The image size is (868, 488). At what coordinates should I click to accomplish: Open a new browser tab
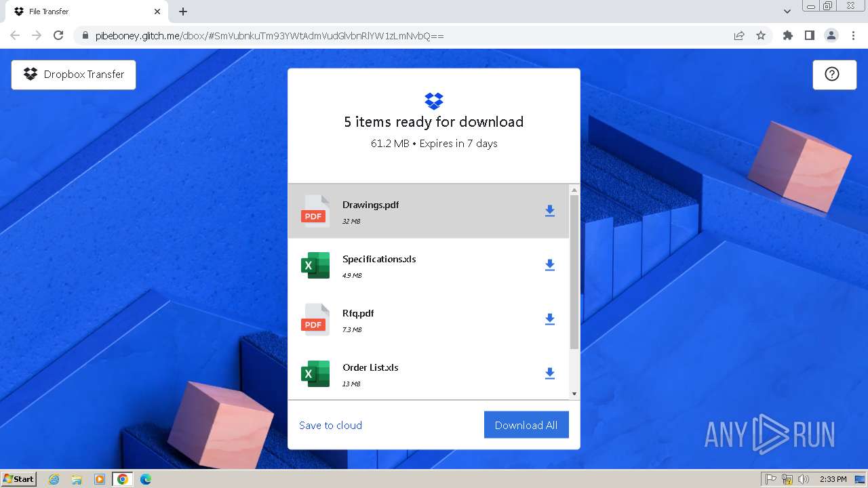click(183, 12)
